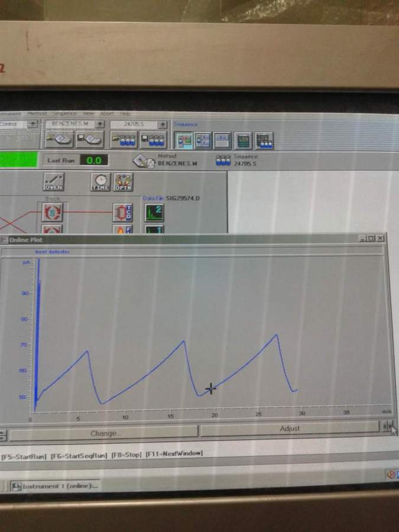399x532 pixels.
Task: Click the Method icon next to BENZENES.M status
Action: point(144,161)
